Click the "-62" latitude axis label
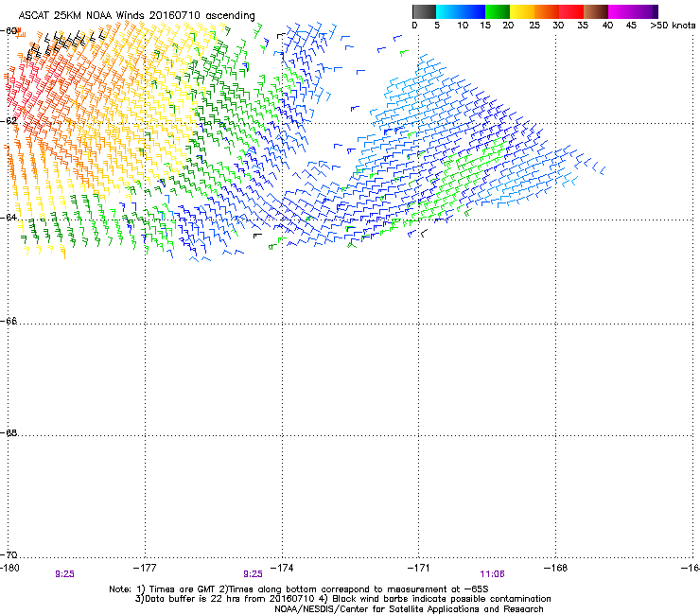 click(9, 121)
